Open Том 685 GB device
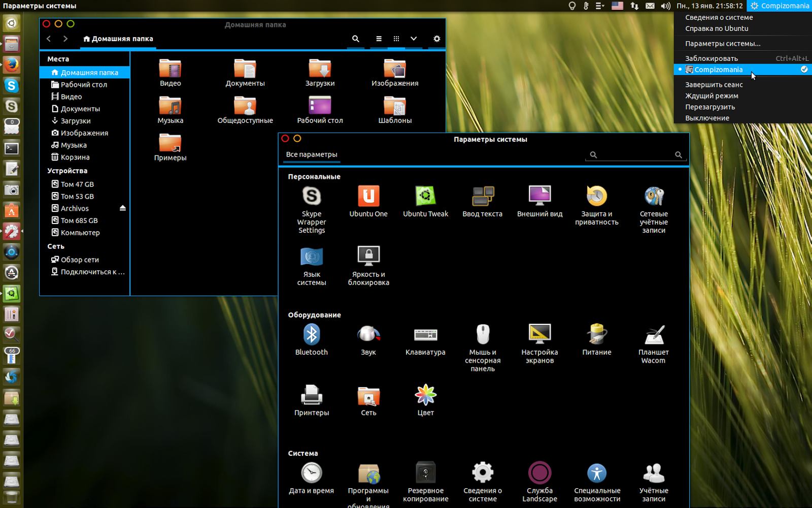The image size is (812, 508). pos(84,220)
